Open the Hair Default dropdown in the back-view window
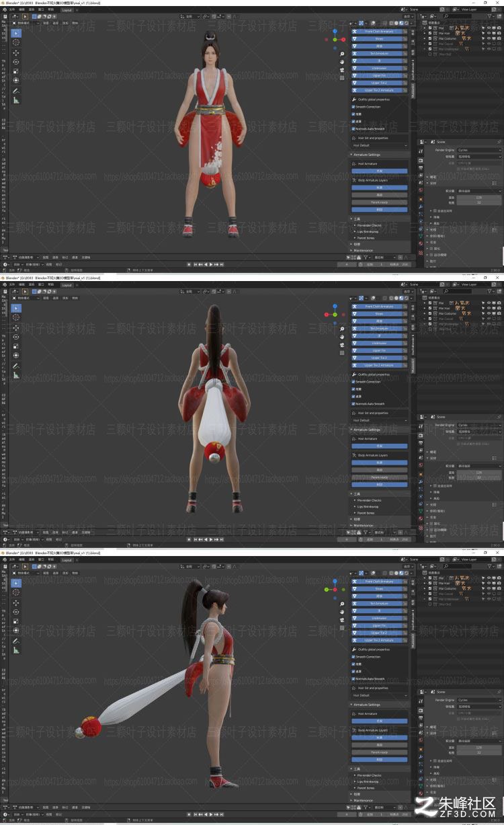The height and width of the screenshot is (825, 504). coord(380,420)
